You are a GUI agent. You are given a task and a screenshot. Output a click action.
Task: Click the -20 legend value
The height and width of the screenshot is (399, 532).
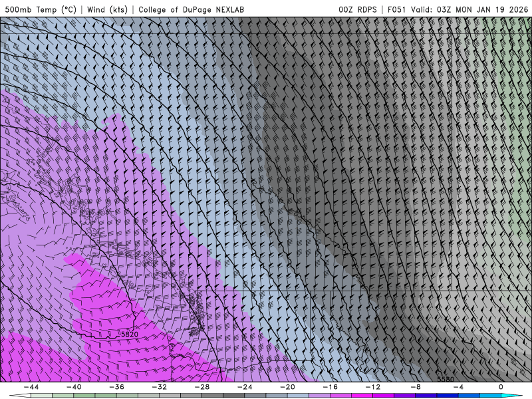pos(288,387)
